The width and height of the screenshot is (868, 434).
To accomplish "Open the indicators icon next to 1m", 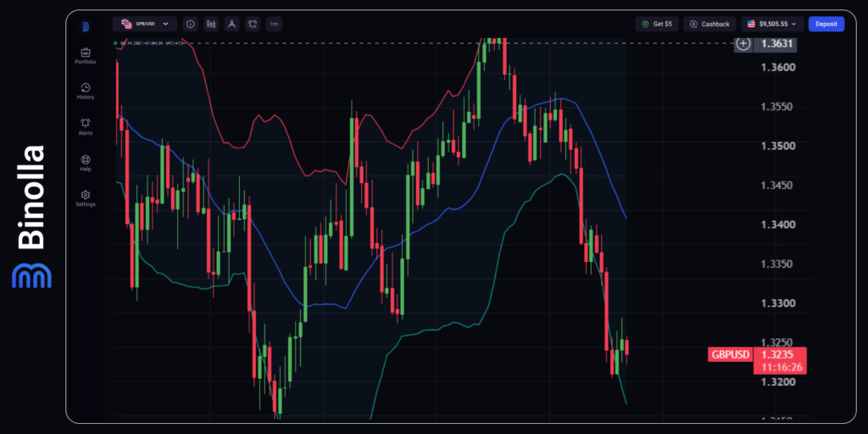I will [x=253, y=24].
